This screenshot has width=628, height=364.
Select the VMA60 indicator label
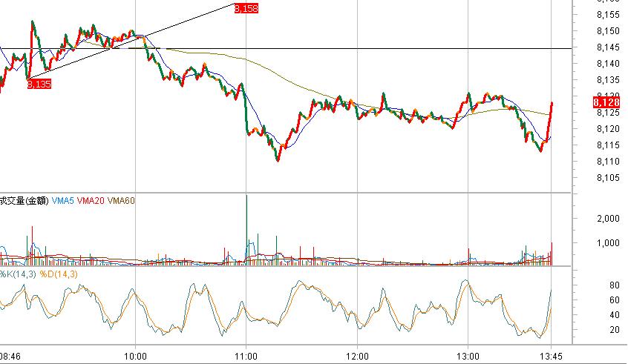(x=121, y=200)
